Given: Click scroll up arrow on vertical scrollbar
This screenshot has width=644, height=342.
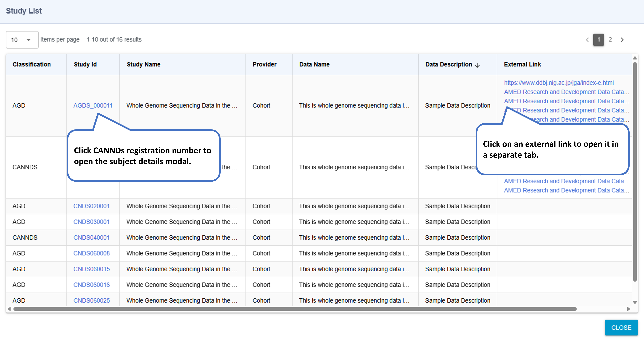Looking at the screenshot, I should tap(635, 58).
